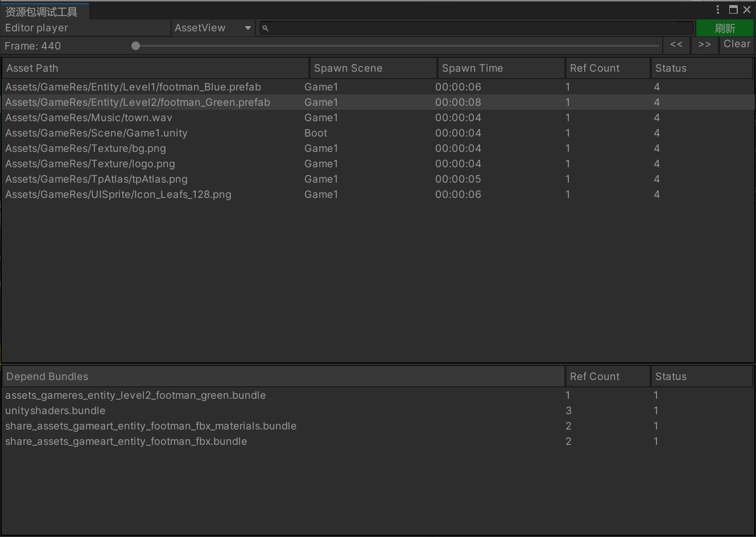The height and width of the screenshot is (537, 756).
Task: Select unityshaders.bundle row
Action: (x=378, y=411)
